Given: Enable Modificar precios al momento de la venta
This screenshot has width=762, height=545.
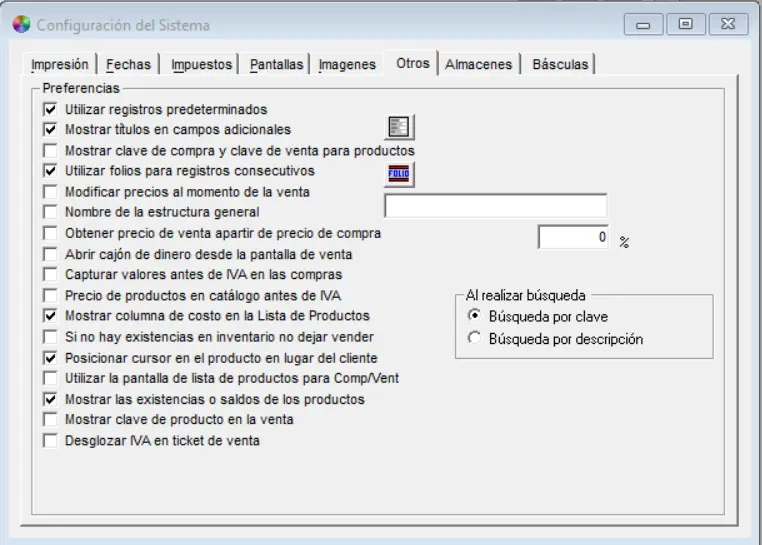Looking at the screenshot, I should (50, 191).
